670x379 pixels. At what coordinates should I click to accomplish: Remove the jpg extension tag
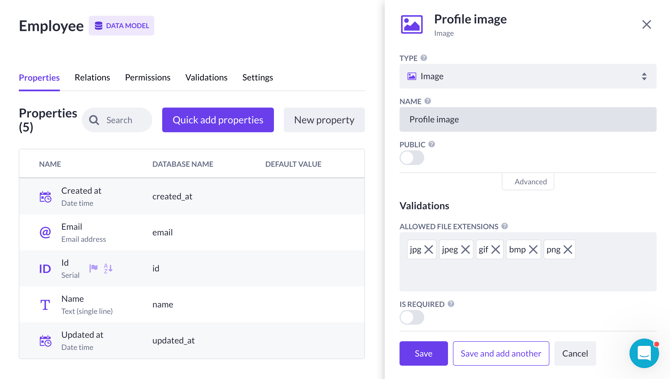(x=429, y=250)
